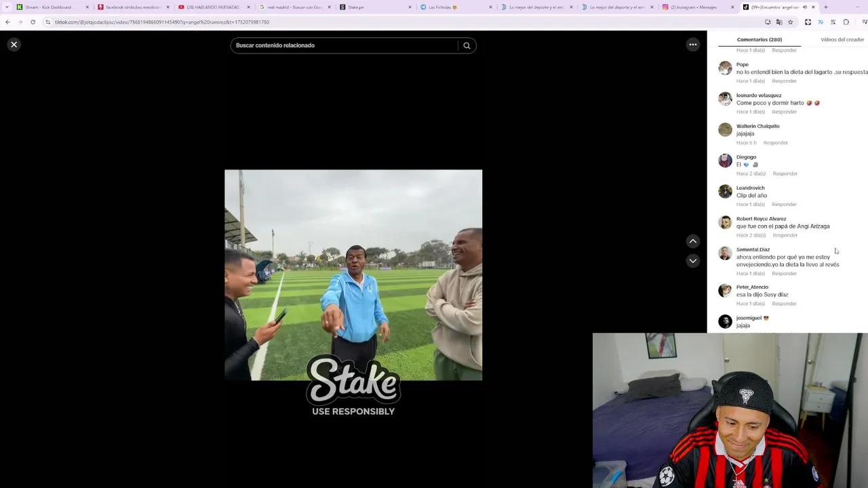Image resolution: width=868 pixels, height=488 pixels.
Task: Click the browser forward arrow
Action: (20, 22)
